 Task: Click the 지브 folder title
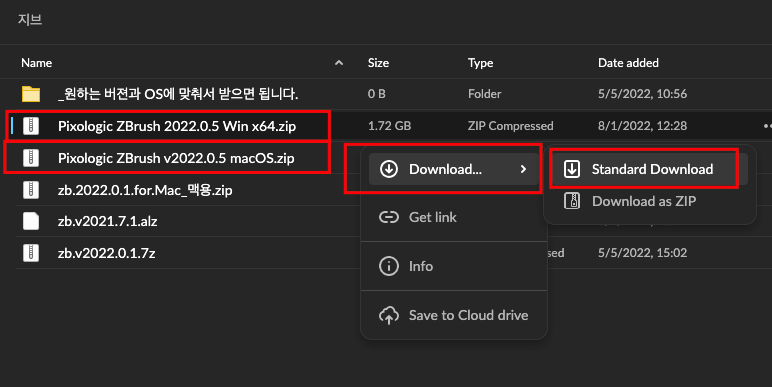(x=30, y=20)
